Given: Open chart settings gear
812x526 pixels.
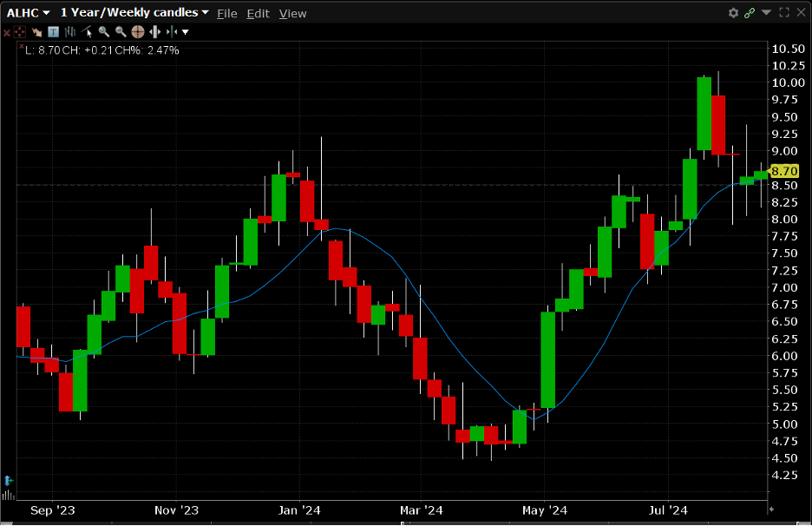Looking at the screenshot, I should tap(733, 13).
